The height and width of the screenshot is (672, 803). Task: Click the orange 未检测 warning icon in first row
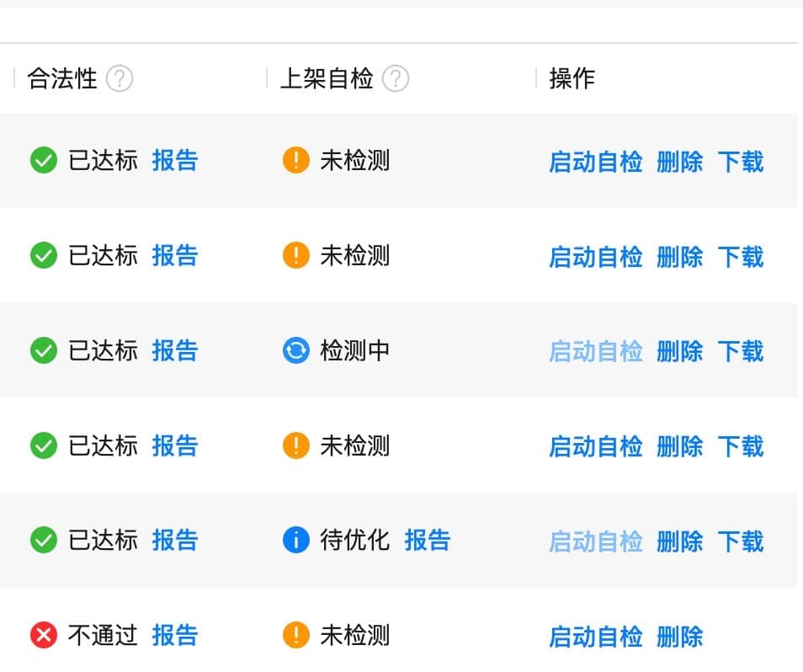coord(295,160)
